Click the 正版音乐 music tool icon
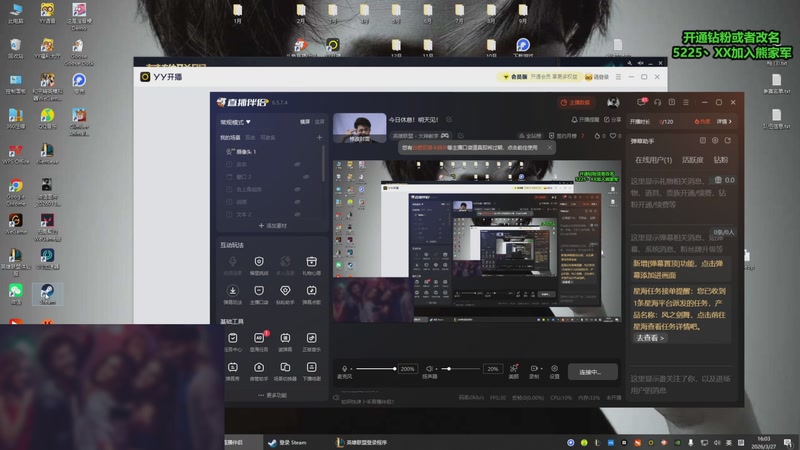Screen dimensions: 800x450 (x=311, y=340)
